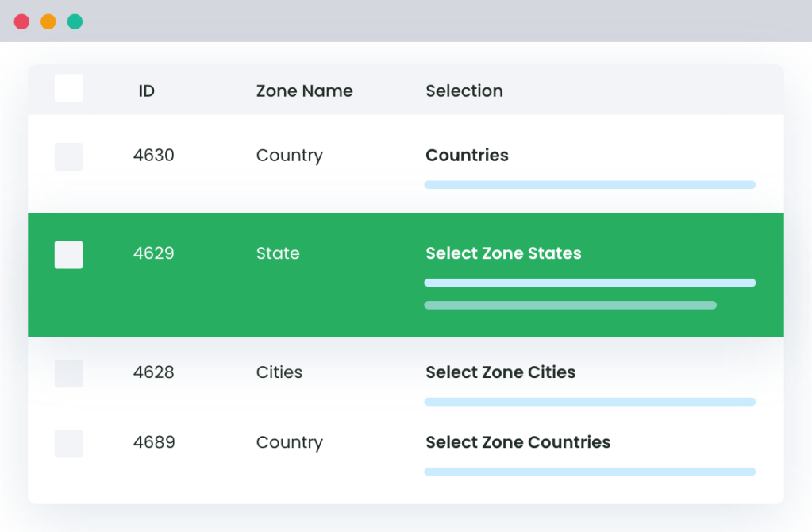Screen dimensions: 812x532
Task: Click the green window maximize dot
Action: point(75,21)
